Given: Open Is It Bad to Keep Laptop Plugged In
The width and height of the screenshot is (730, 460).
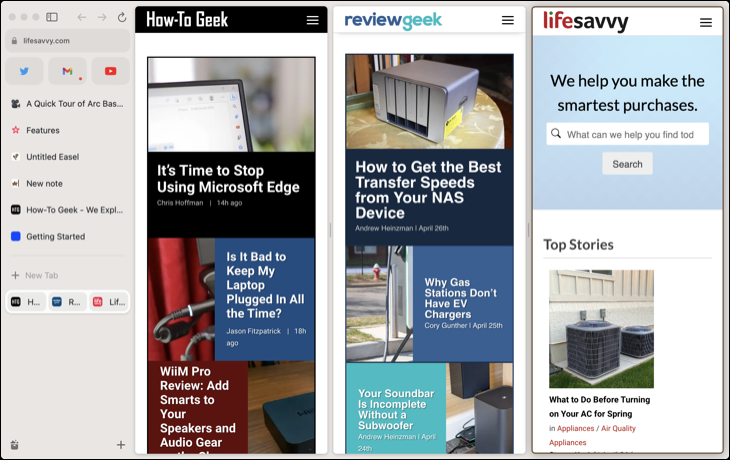Looking at the screenshot, I should pyautogui.click(x=265, y=285).
